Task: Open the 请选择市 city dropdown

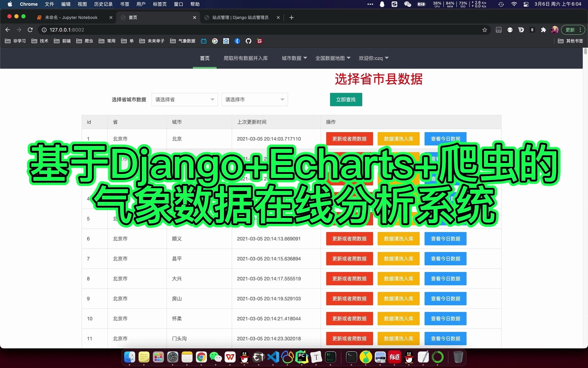Action: [254, 100]
